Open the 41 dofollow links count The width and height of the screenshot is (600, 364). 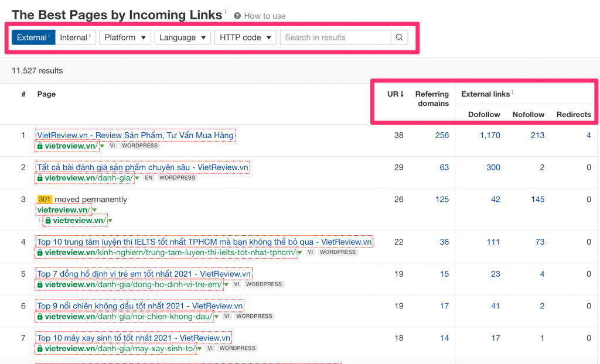(x=496, y=306)
